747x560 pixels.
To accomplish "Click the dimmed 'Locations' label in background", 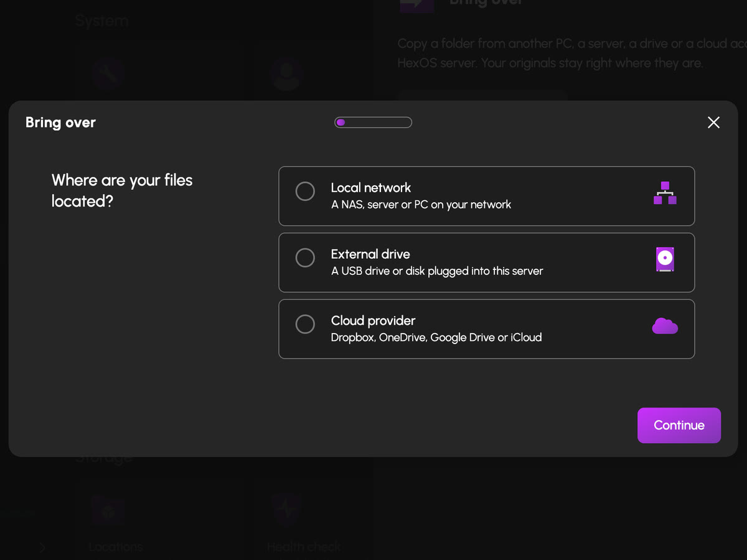I will [x=116, y=547].
